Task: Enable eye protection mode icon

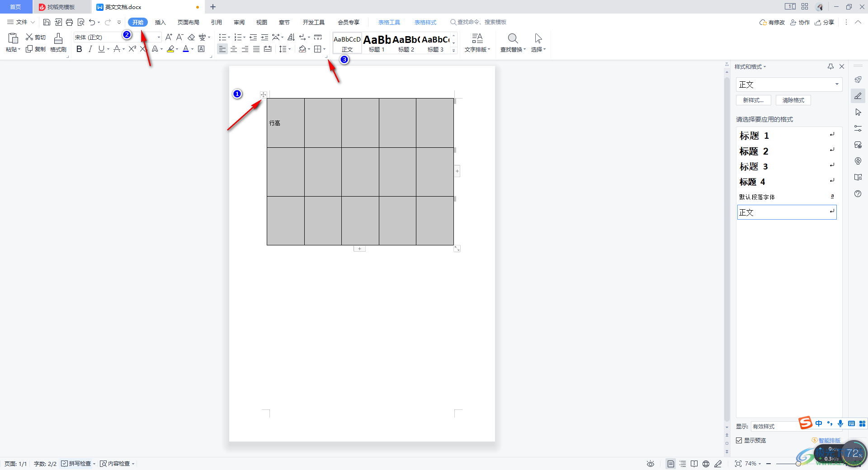Action: [x=651, y=464]
